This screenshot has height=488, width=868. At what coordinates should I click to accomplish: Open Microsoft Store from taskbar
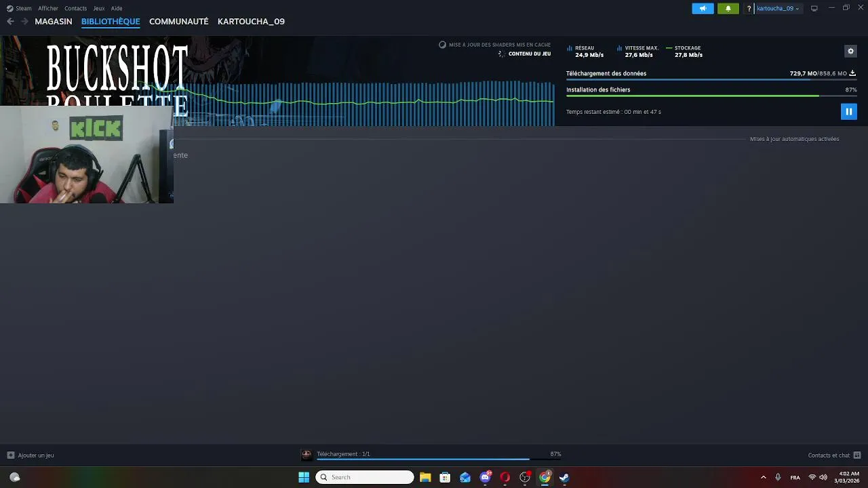(x=445, y=477)
